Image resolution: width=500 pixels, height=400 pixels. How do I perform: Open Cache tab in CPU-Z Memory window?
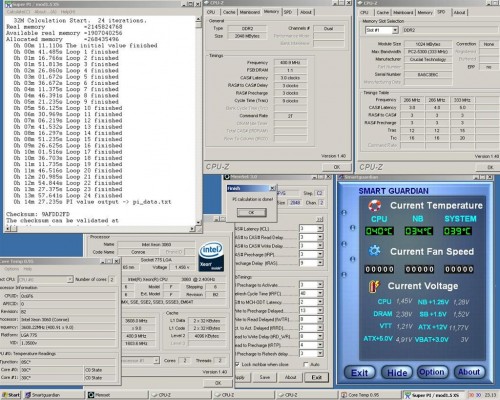point(229,12)
